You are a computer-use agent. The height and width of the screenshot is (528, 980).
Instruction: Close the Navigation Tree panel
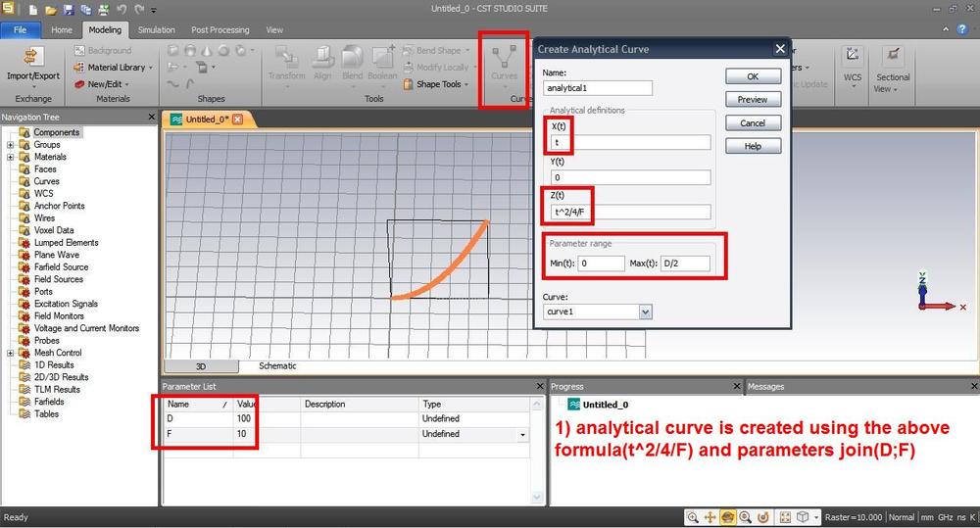[151, 117]
